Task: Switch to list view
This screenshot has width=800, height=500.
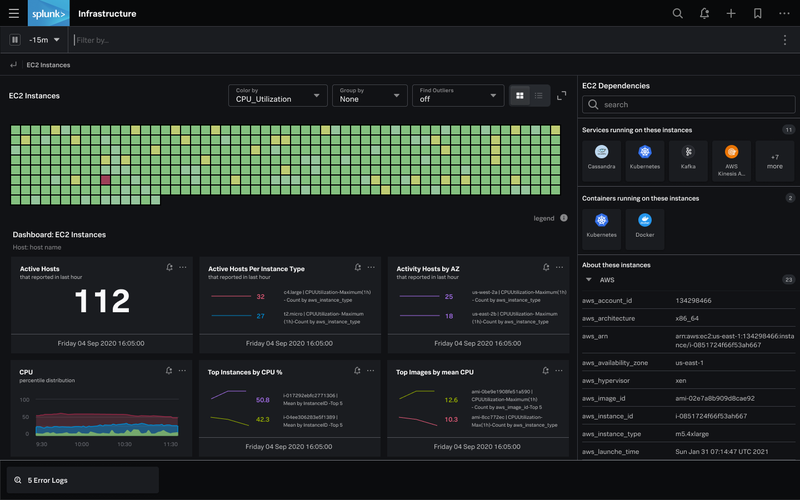Action: coord(539,95)
